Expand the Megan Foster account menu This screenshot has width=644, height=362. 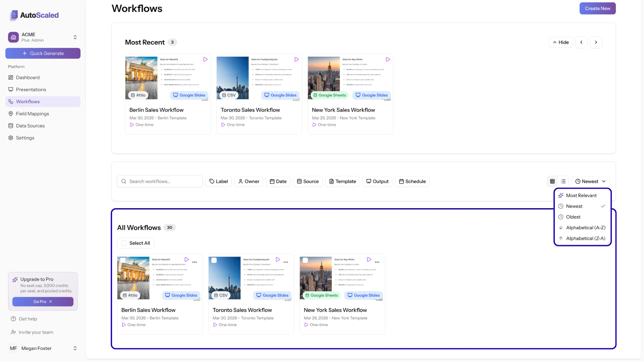tap(43, 348)
